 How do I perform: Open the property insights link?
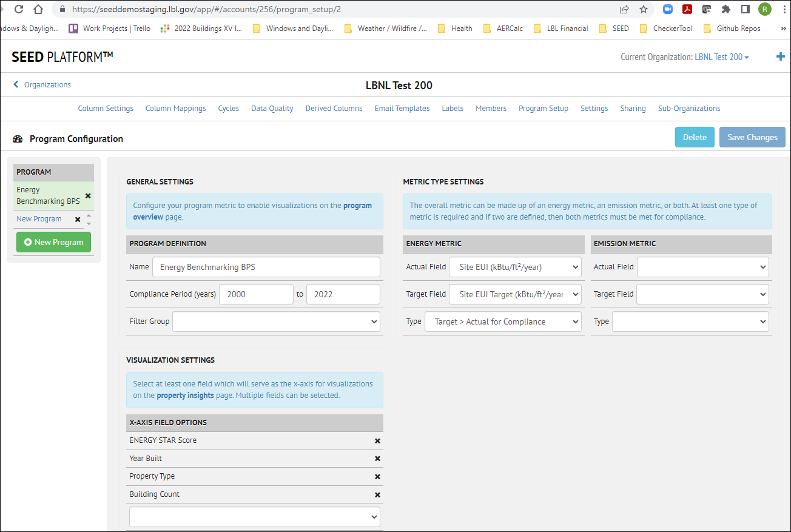(x=184, y=394)
